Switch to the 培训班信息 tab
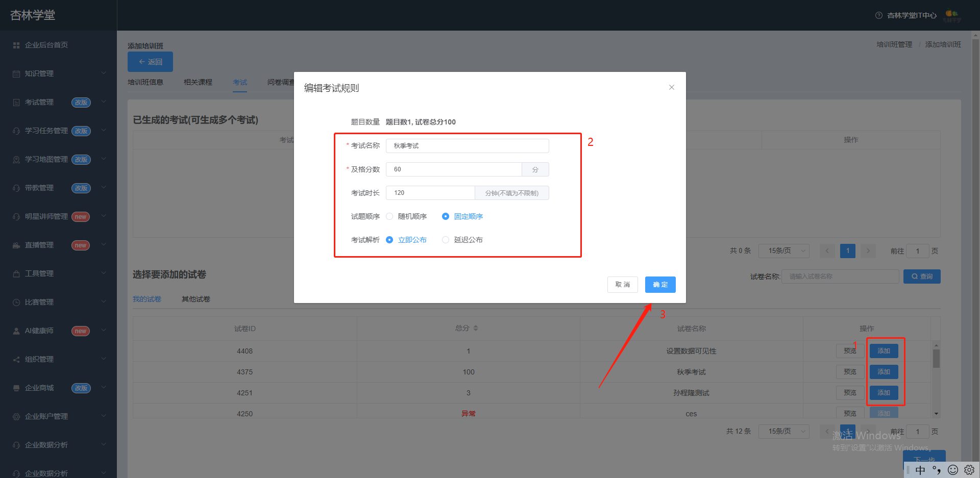The image size is (980, 478). click(x=145, y=82)
